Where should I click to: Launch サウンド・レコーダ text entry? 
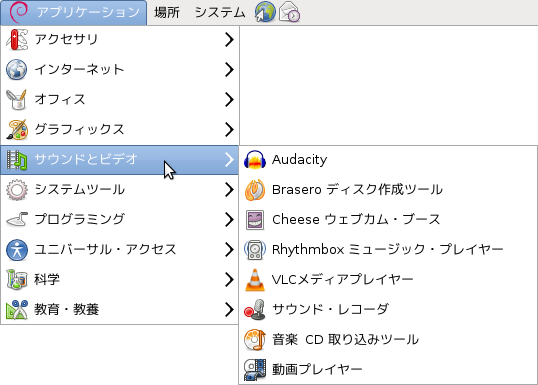point(330,310)
